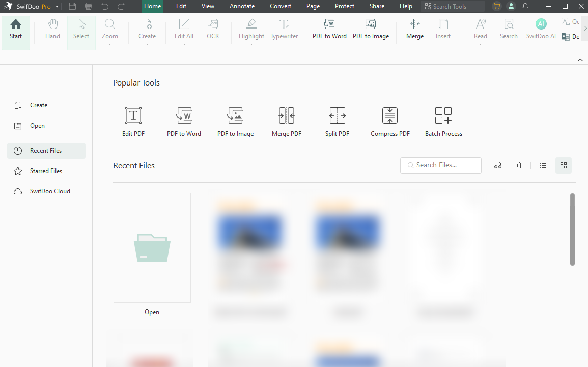Launch SwifDoo AI
This screenshot has width=588, height=367.
pyautogui.click(x=541, y=29)
